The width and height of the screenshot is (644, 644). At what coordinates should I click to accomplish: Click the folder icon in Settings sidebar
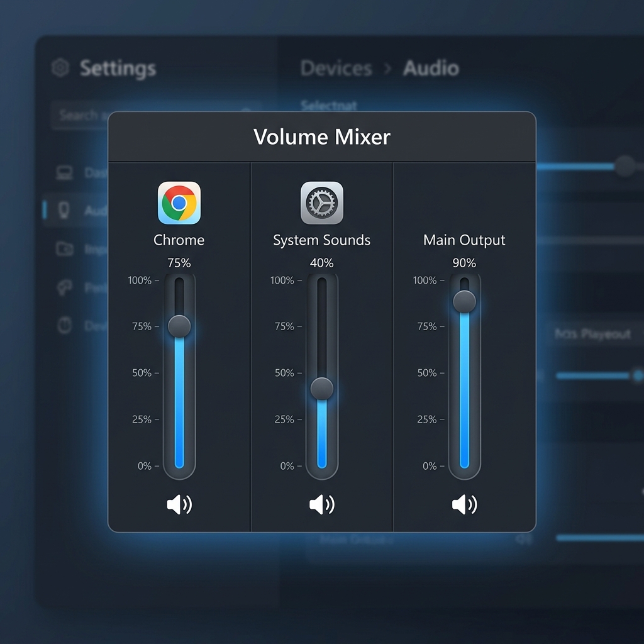click(65, 248)
